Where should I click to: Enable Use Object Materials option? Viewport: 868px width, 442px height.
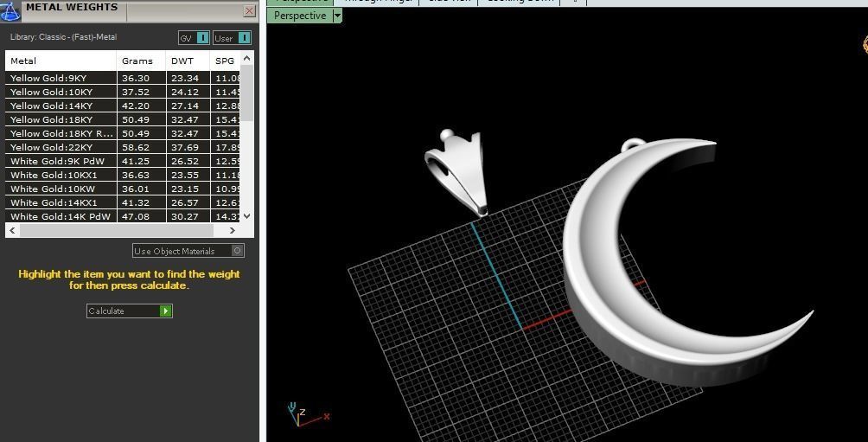pyautogui.click(x=188, y=251)
